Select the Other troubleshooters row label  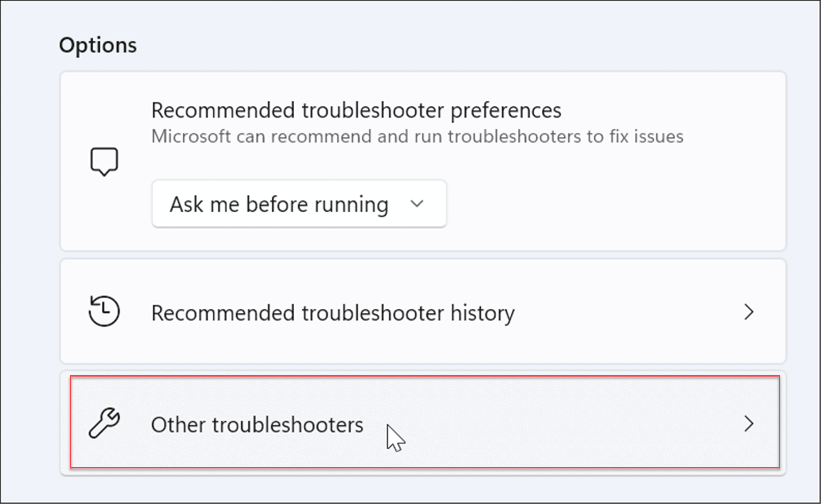257,424
